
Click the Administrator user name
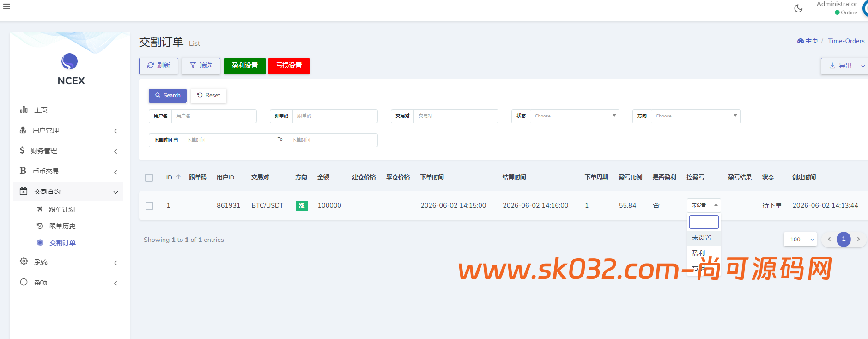coord(837,4)
